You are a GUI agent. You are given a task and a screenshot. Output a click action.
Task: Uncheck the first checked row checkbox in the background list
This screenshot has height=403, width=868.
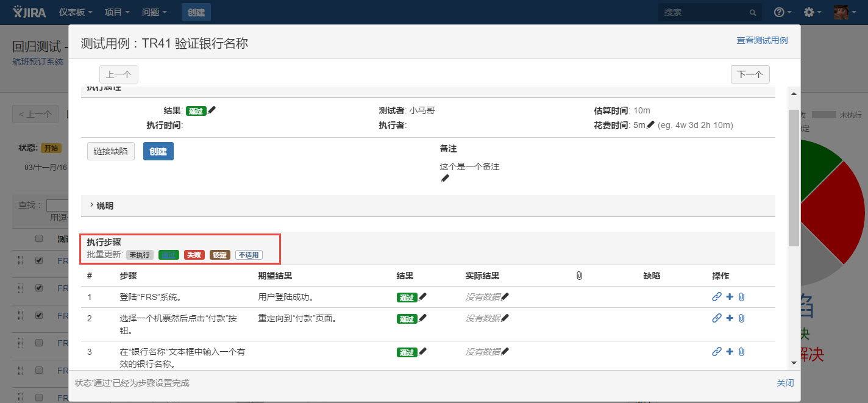pyautogui.click(x=39, y=260)
